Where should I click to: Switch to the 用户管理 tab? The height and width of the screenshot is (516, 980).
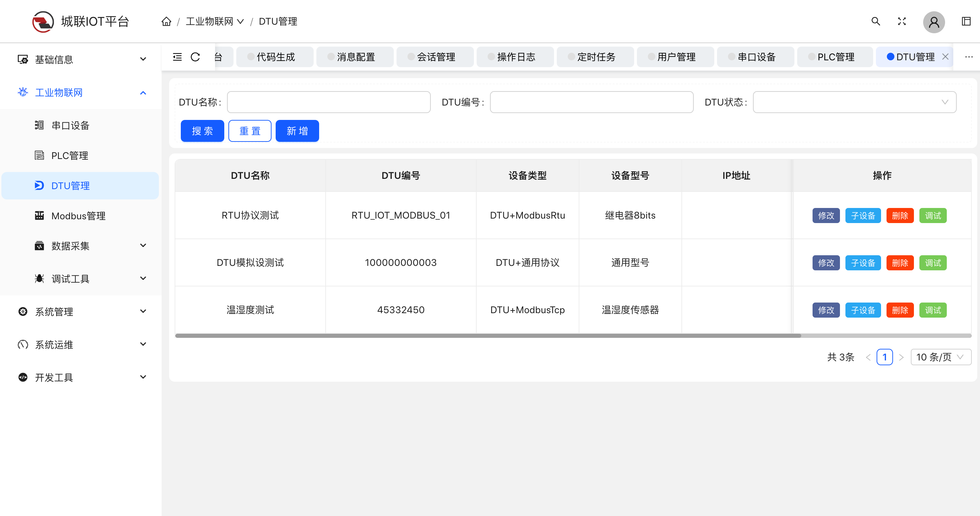click(676, 57)
